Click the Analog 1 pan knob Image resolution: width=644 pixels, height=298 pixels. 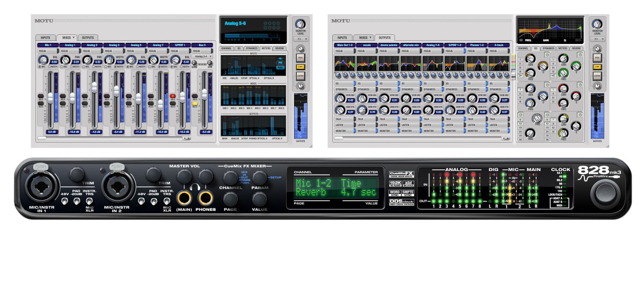point(65,59)
